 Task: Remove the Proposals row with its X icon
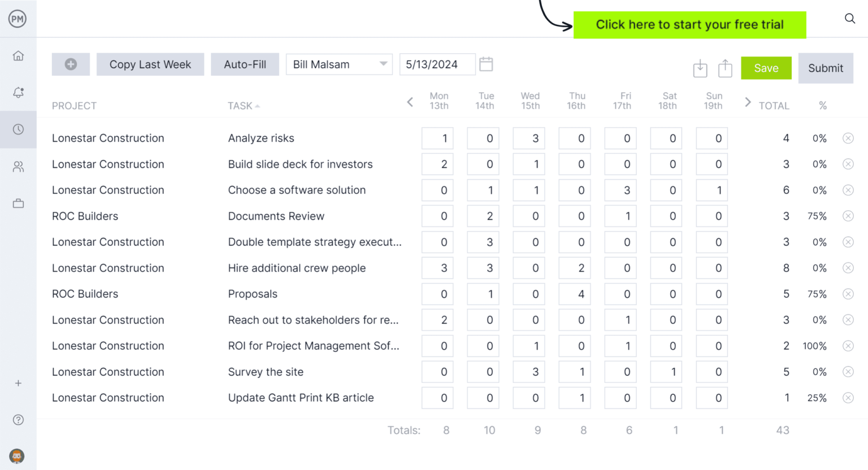point(848,294)
